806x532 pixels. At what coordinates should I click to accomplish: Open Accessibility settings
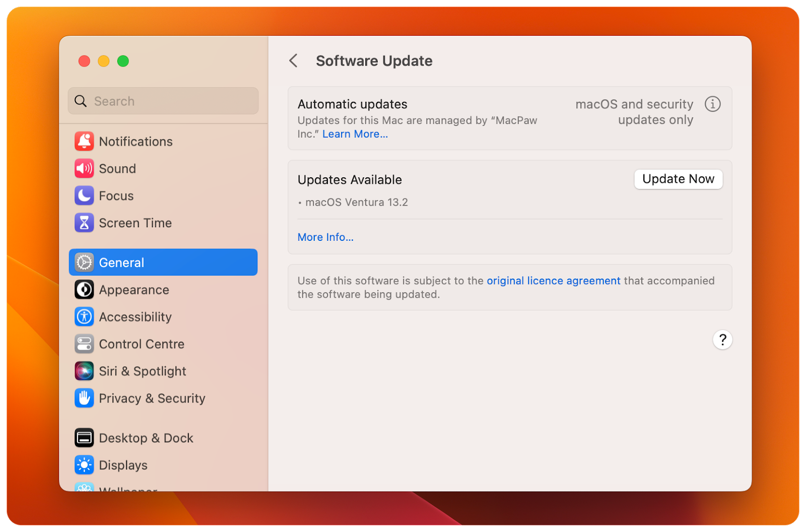[x=84, y=317]
